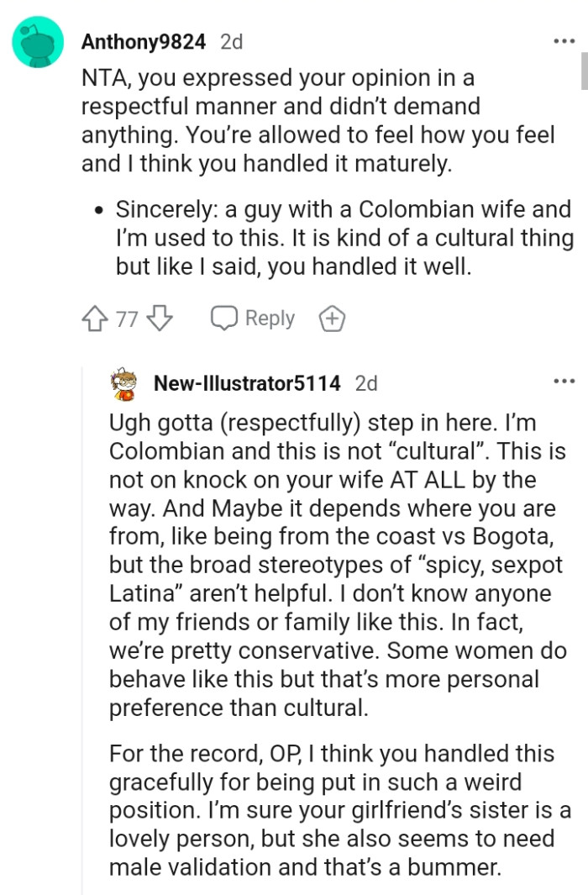
Task: Open the award menu on Anthony9824's comment
Action: coord(331,318)
